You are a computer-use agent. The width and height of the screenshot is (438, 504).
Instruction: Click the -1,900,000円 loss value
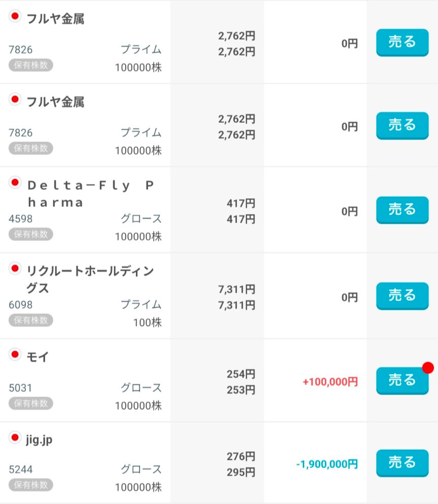click(x=327, y=464)
